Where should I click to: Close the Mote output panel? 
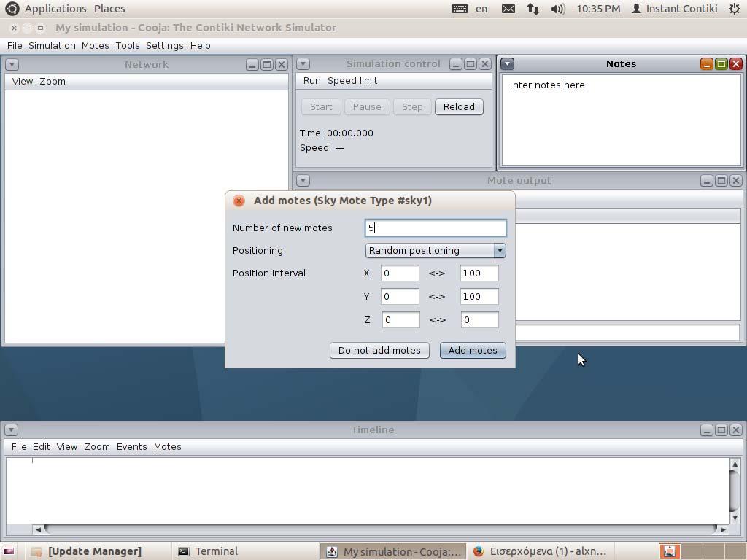click(x=736, y=181)
